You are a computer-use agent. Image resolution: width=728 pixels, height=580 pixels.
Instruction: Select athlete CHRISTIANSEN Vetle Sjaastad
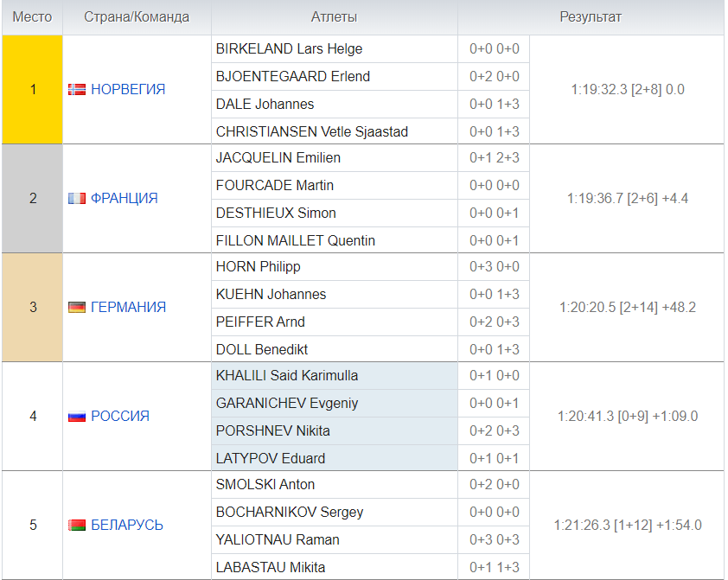click(x=312, y=131)
